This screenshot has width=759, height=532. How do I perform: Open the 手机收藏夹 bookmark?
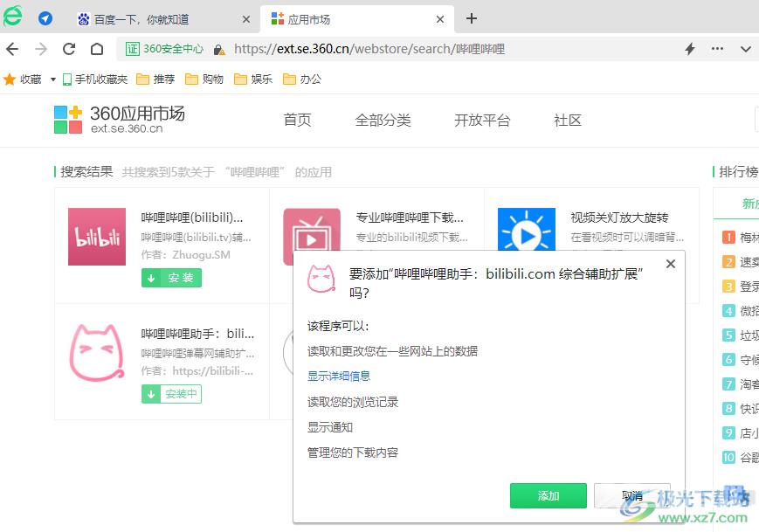(x=95, y=79)
